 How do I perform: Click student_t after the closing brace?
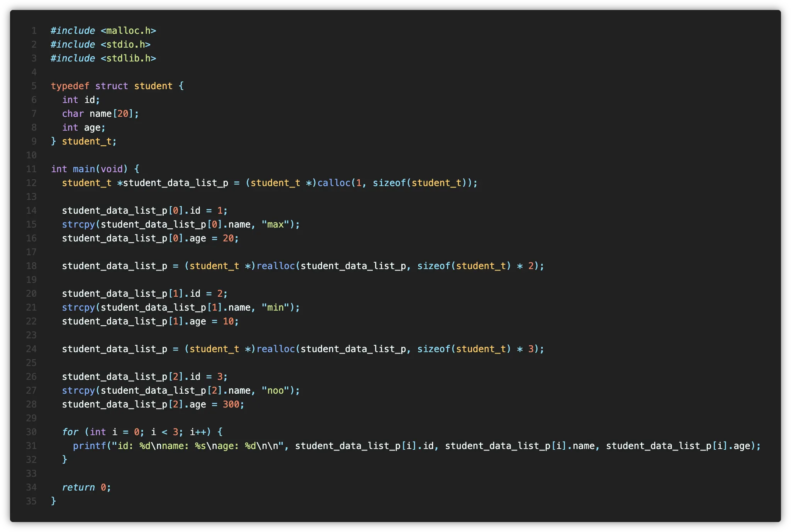tap(87, 141)
